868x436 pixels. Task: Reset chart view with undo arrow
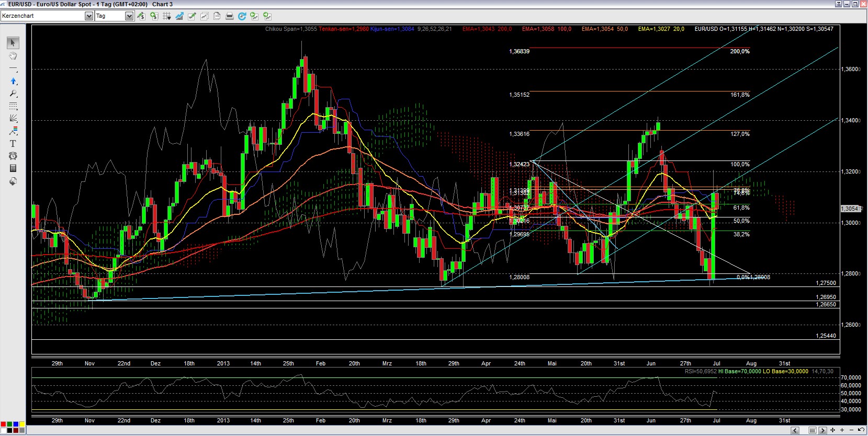pyautogui.click(x=861, y=430)
